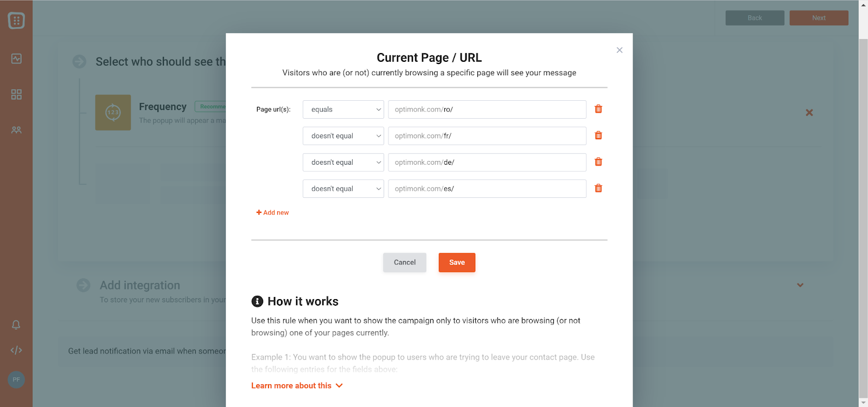Delete the optimonk.com/ro/ URL rule
The image size is (868, 407).
[x=598, y=109]
